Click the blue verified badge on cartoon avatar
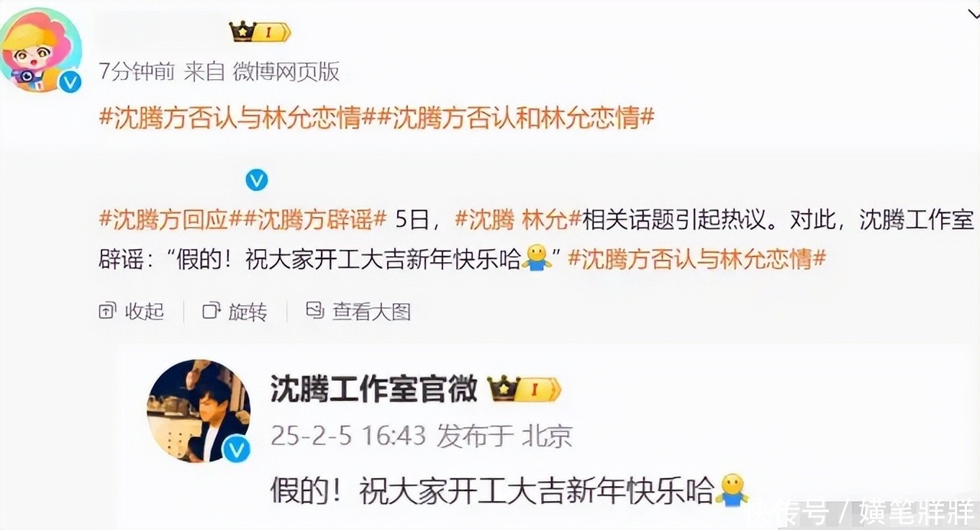 (70, 82)
